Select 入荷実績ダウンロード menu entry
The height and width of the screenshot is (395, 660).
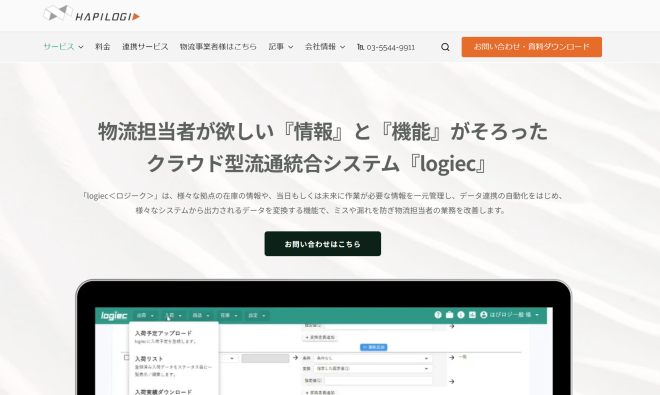163,392
